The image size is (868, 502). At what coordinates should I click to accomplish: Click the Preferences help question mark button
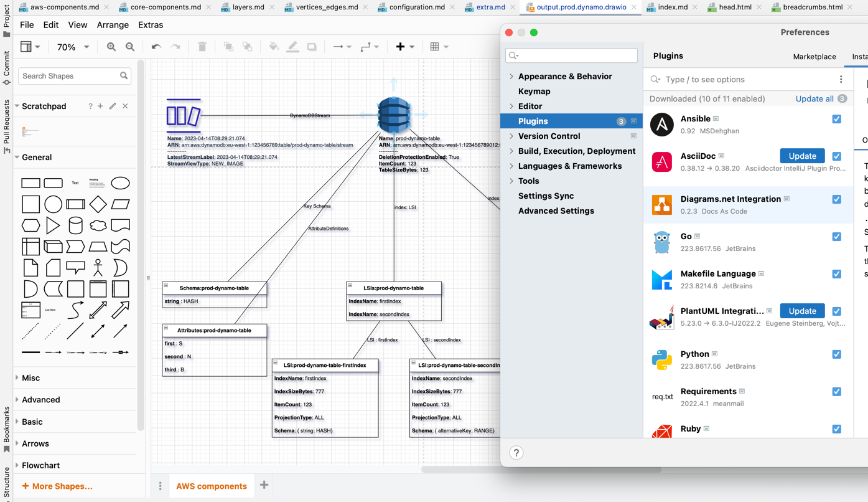[516, 453]
